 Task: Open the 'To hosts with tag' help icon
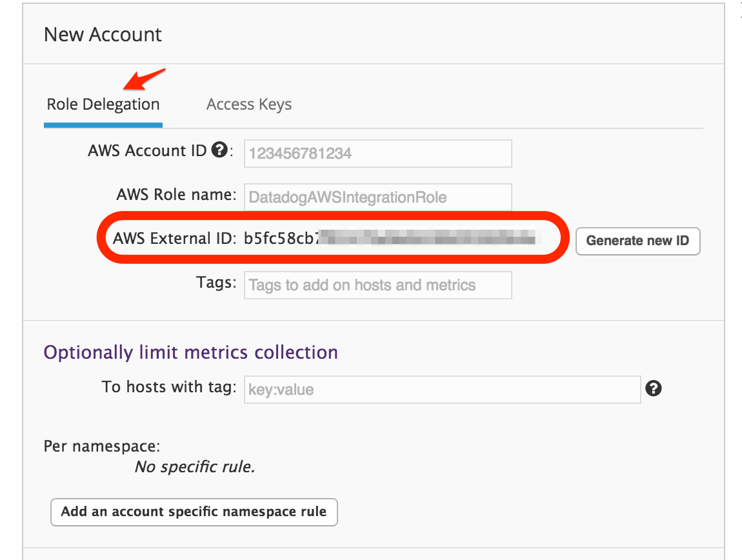click(x=654, y=389)
